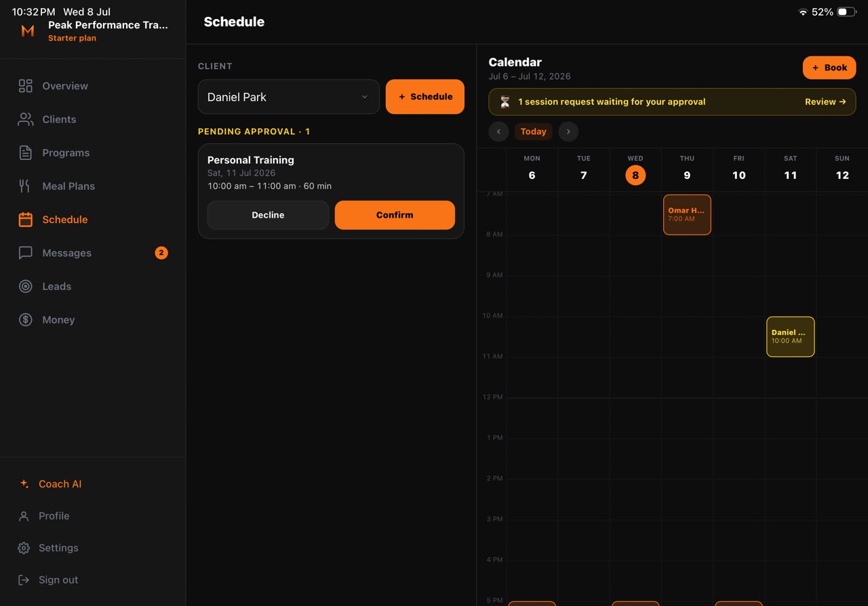Click Peak Performance Tra... business name
Image resolution: width=868 pixels, height=606 pixels.
pos(108,25)
